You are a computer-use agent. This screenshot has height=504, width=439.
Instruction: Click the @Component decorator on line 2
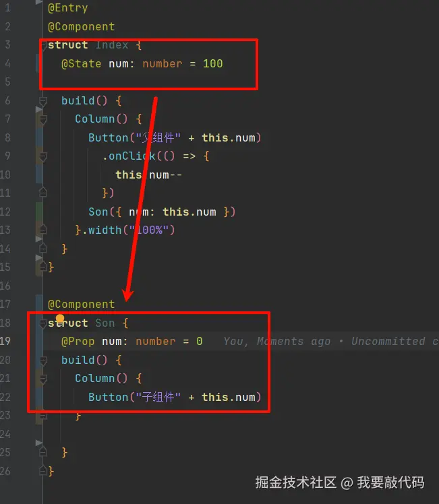[82, 26]
